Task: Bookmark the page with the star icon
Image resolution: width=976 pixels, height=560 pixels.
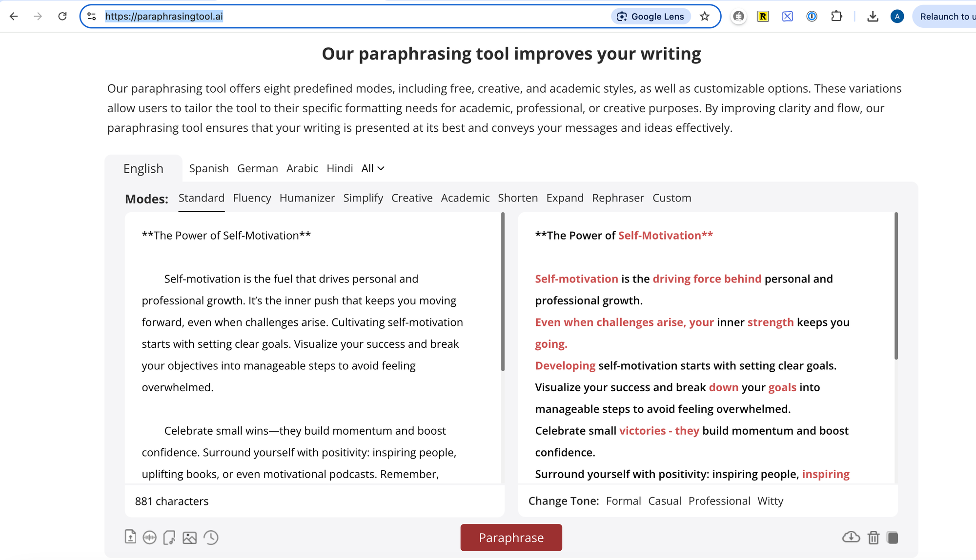Action: (705, 16)
